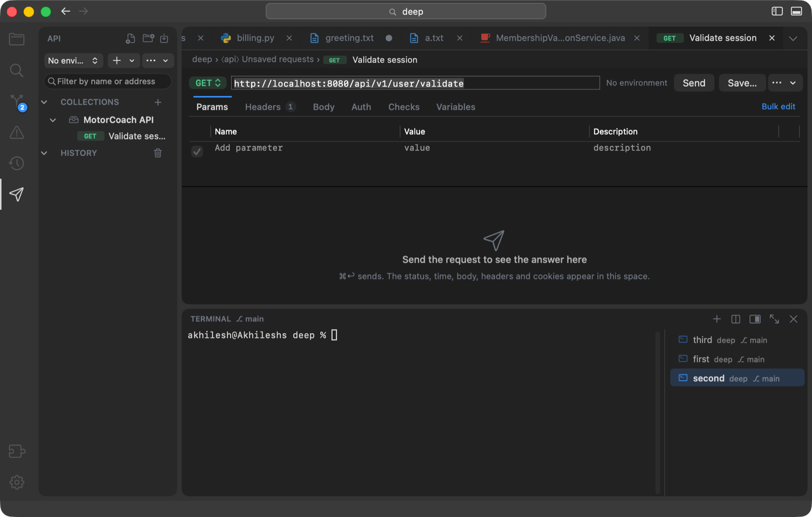
Task: Open Source Control with badge 2
Action: point(18,102)
